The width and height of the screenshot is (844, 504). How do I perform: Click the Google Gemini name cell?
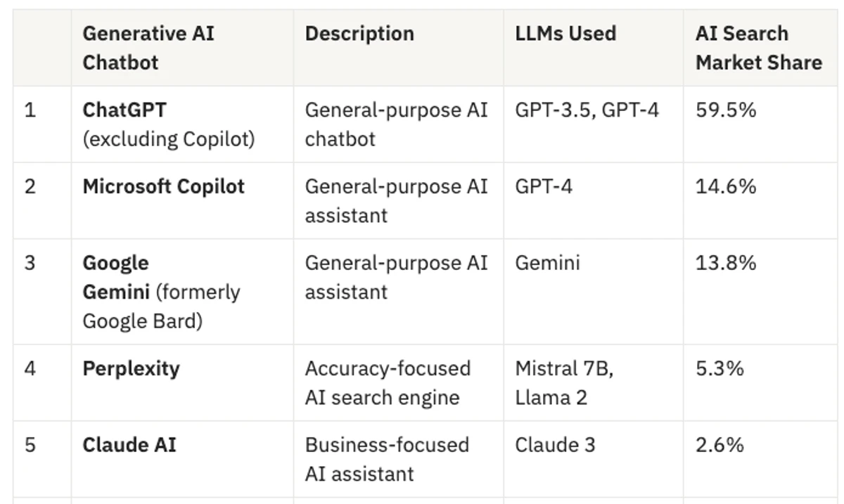coord(161,292)
